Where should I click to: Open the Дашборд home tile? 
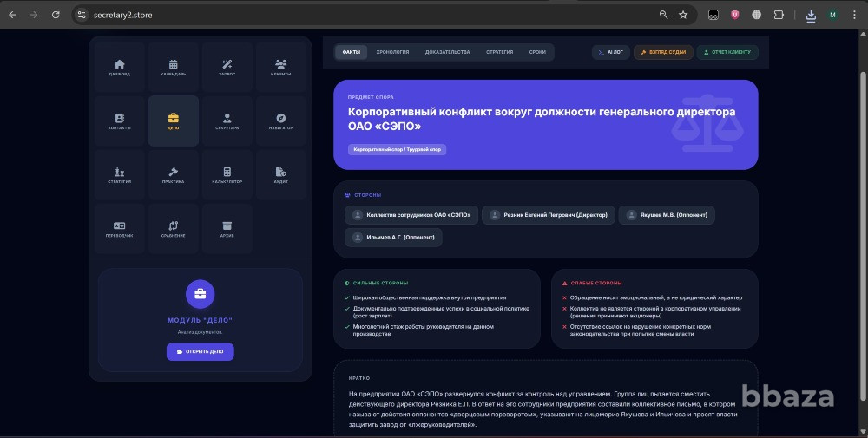120,67
